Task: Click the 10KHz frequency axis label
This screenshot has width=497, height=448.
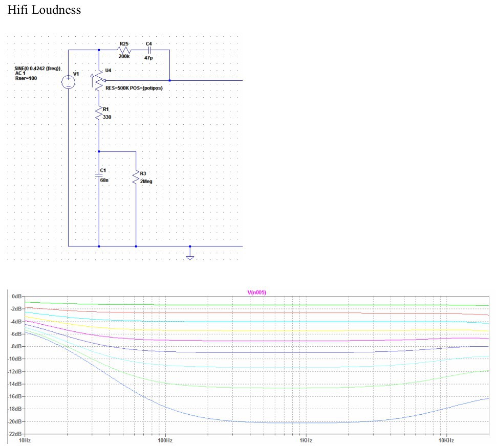Action: click(x=446, y=440)
